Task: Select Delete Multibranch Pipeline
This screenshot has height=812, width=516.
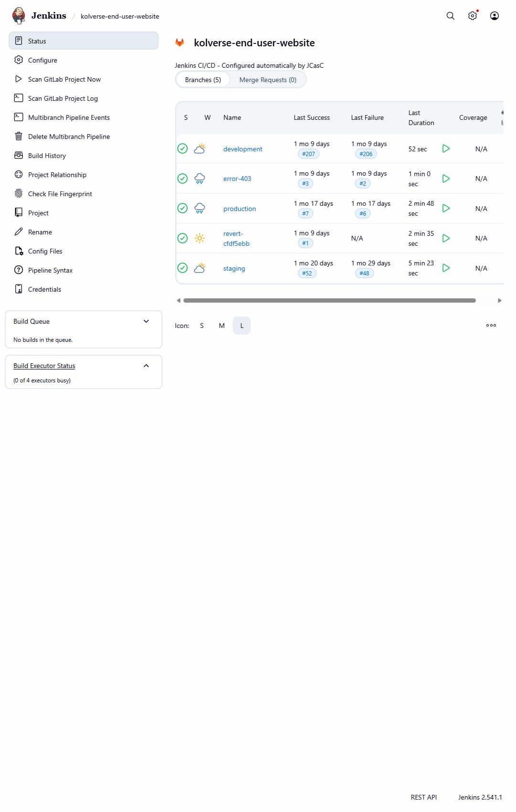Action: pos(84,137)
